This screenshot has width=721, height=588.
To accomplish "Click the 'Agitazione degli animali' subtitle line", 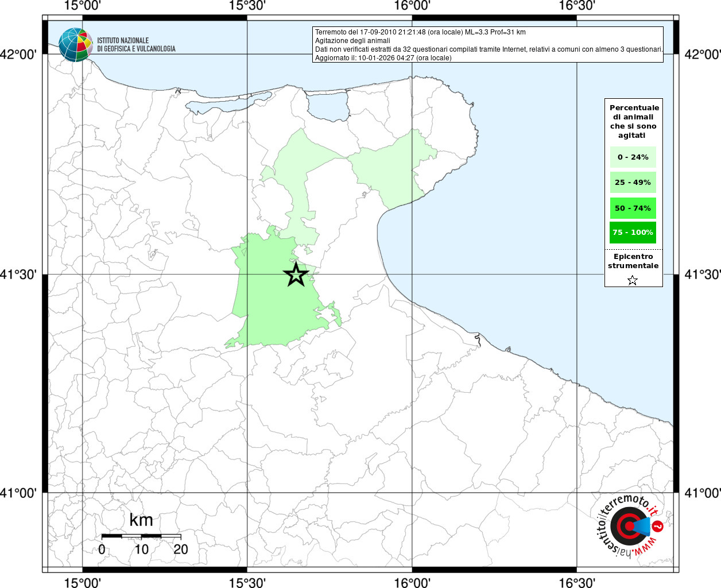I will [x=352, y=41].
